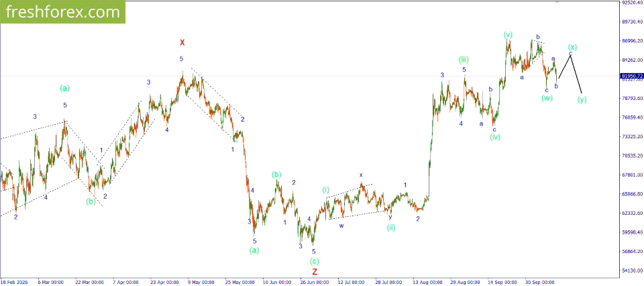The image size is (644, 286).
Task: Click the 12 Jul 00:00 date label
Action: tap(351, 283)
